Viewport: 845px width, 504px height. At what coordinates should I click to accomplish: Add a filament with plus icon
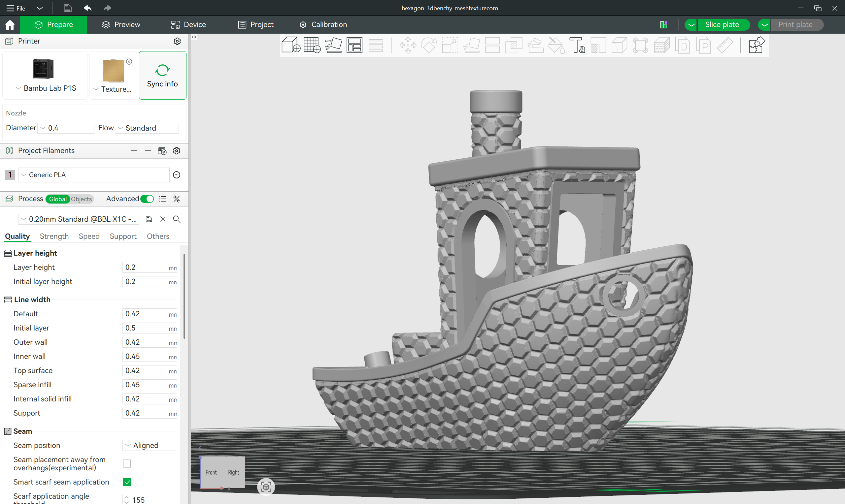pyautogui.click(x=134, y=151)
